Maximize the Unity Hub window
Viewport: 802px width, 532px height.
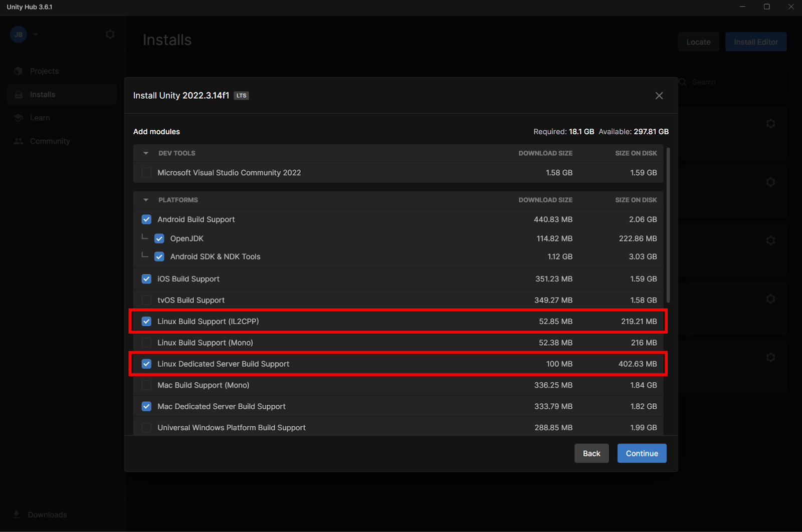(766, 7)
